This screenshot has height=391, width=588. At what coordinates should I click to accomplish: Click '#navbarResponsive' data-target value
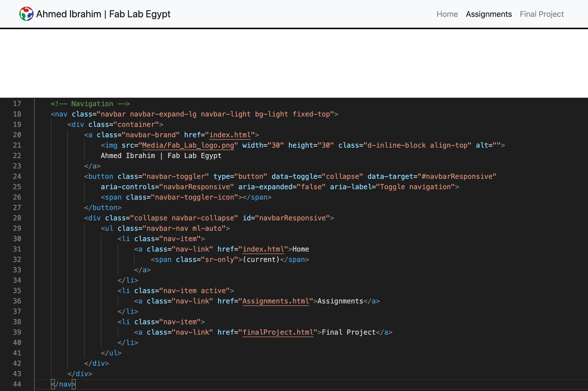(457, 177)
